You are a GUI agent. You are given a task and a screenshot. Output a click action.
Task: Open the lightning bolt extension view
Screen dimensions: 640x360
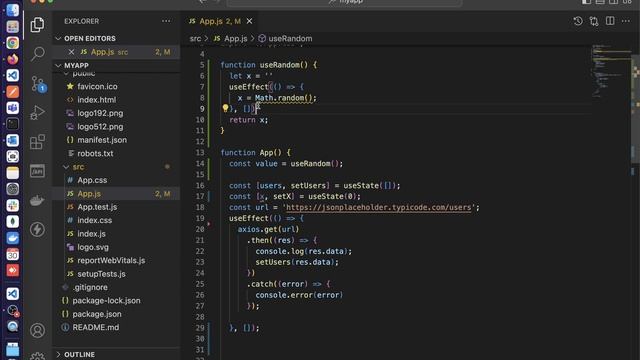(37, 229)
